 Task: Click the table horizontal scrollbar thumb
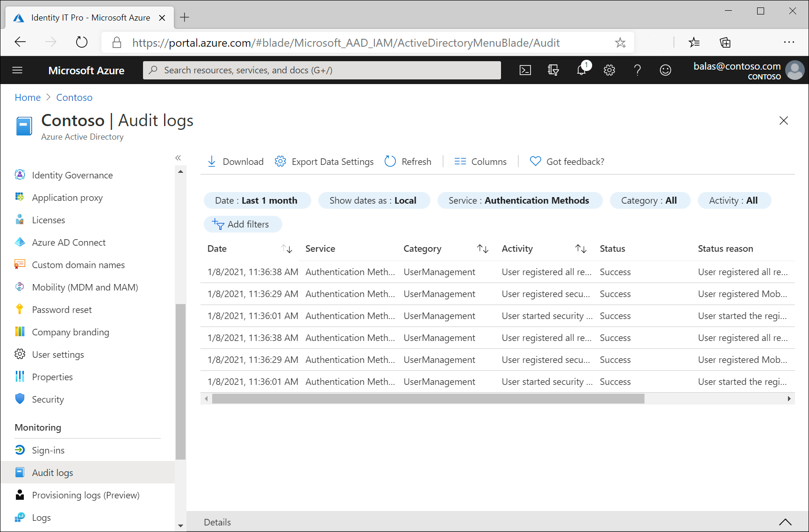[x=428, y=398]
